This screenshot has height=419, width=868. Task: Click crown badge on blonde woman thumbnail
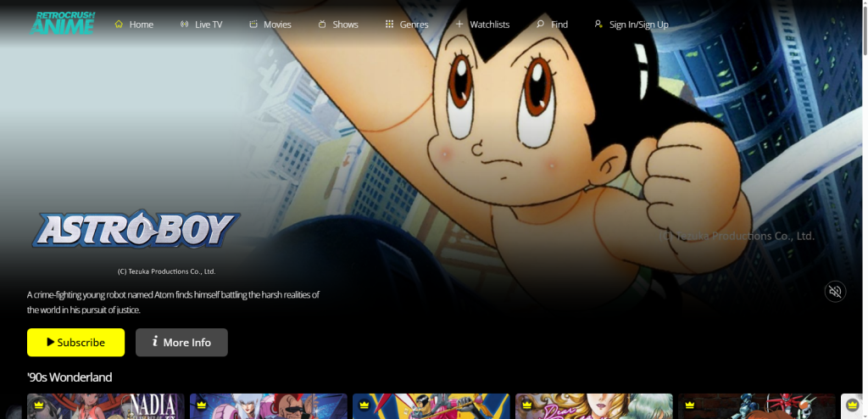[x=527, y=405]
